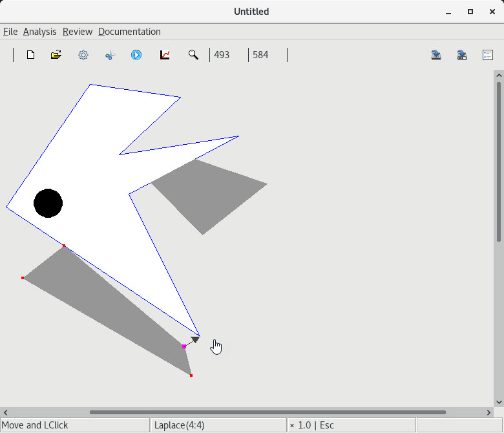Select the magenta vertex point
504x433 pixels.
click(184, 347)
